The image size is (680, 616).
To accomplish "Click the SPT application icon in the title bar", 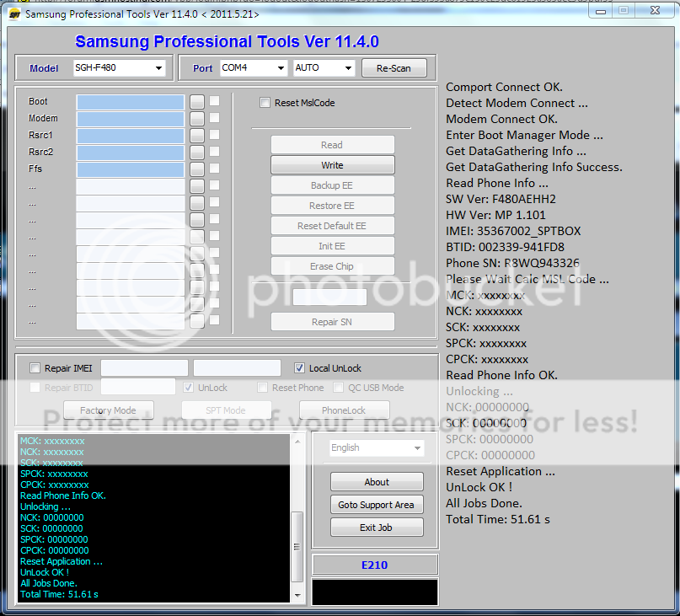I will click(x=14, y=14).
